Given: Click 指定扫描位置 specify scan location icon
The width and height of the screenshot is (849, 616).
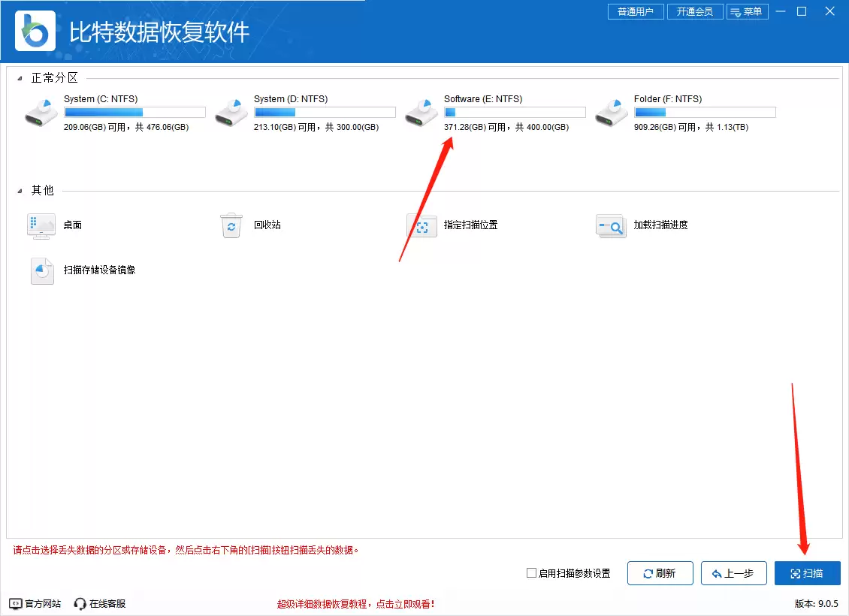Looking at the screenshot, I should click(421, 225).
